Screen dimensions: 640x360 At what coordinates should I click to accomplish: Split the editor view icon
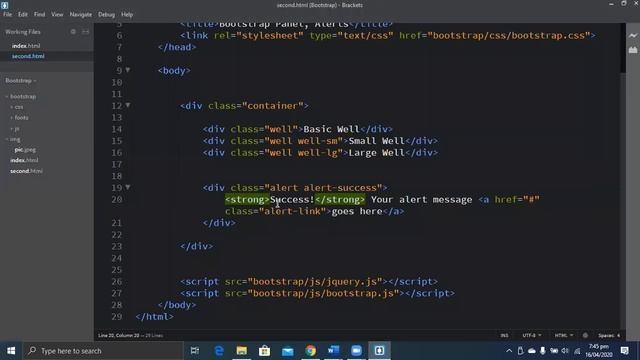pos(85,31)
